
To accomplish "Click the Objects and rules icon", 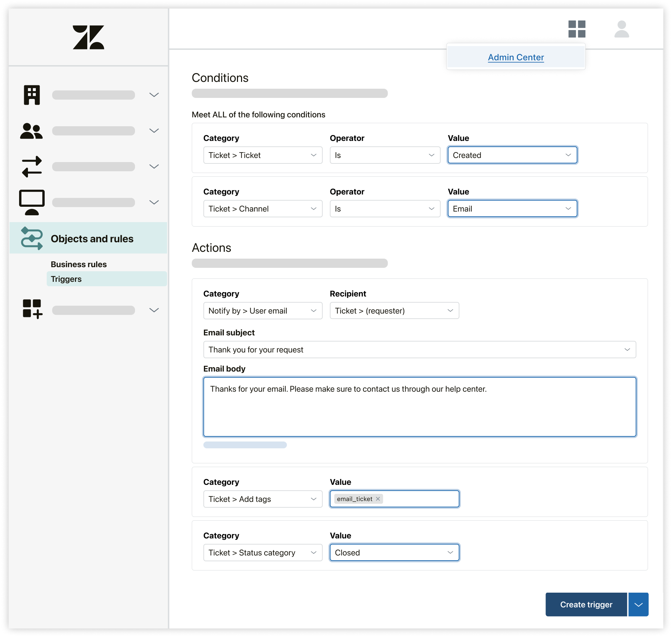I will [32, 238].
